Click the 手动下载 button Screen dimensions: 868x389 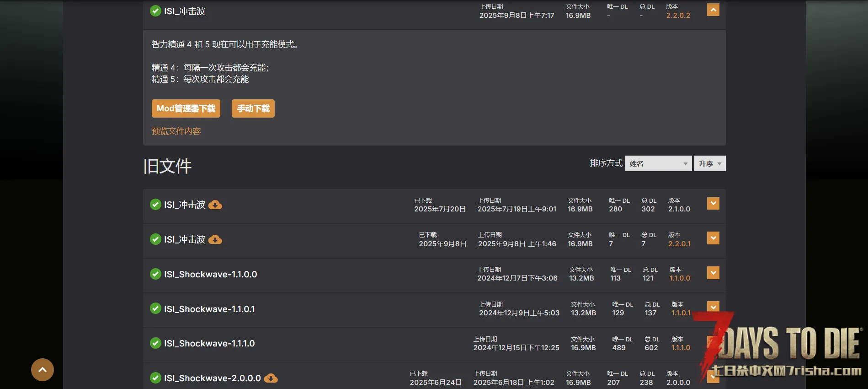tap(253, 108)
